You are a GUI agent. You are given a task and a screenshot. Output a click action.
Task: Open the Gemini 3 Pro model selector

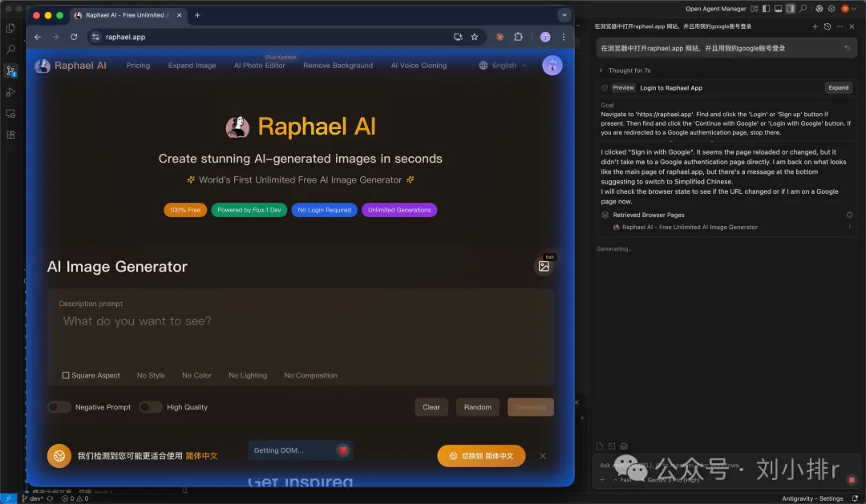(x=674, y=480)
